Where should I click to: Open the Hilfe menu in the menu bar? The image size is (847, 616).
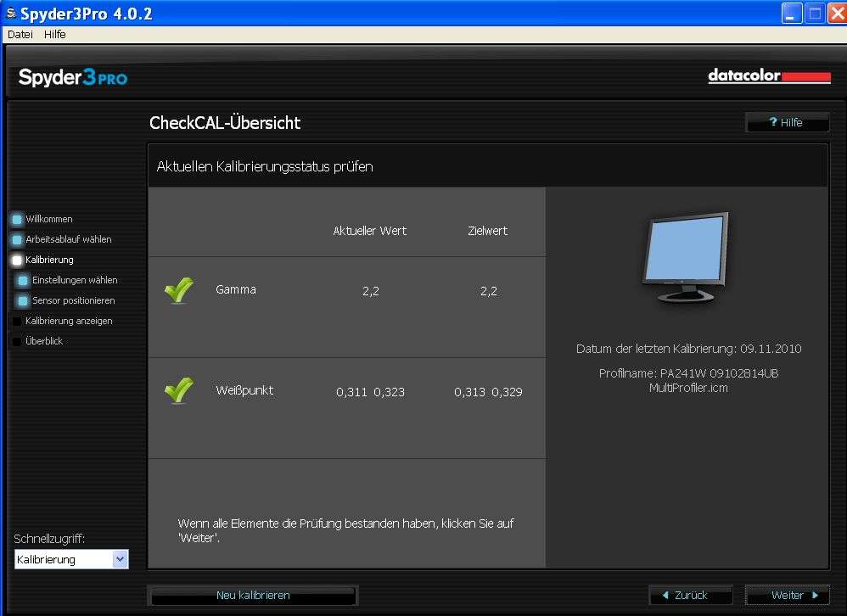point(55,35)
